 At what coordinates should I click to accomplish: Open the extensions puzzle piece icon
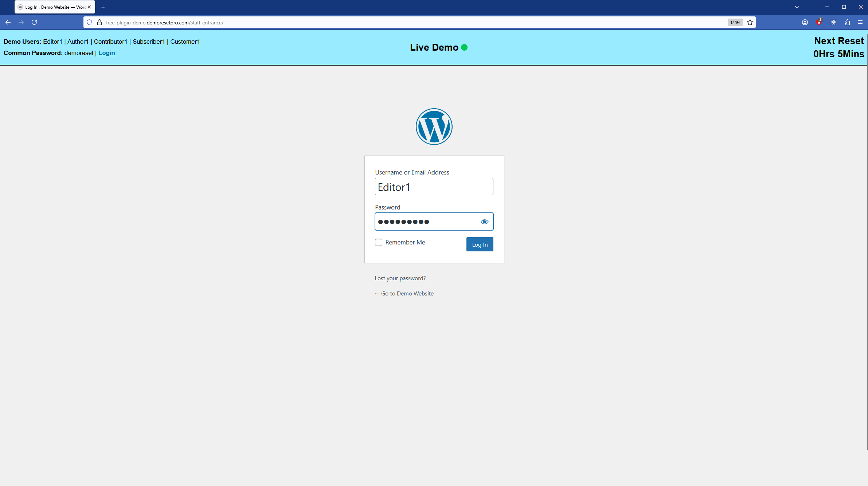point(847,22)
